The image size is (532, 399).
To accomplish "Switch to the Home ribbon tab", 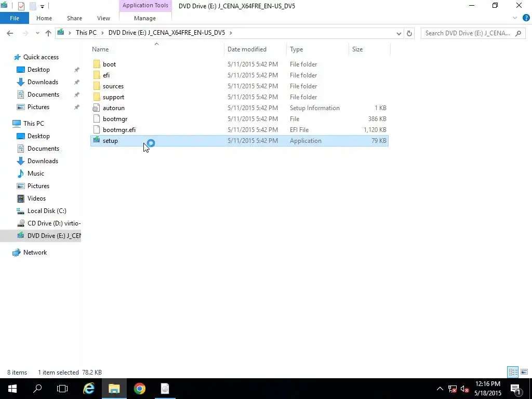I will [44, 18].
